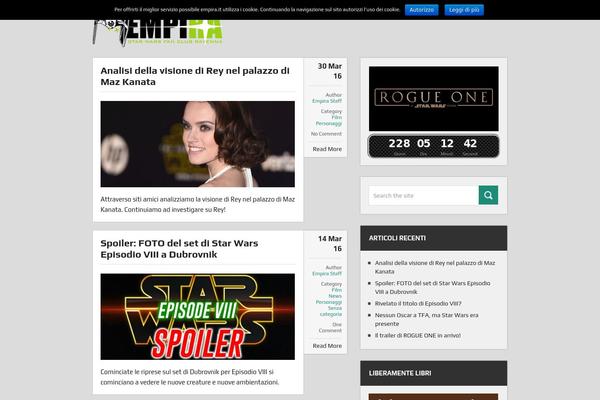Open Personaggi category on the 30 Mar post
Image resolution: width=600 pixels, height=400 pixels.
tap(329, 123)
